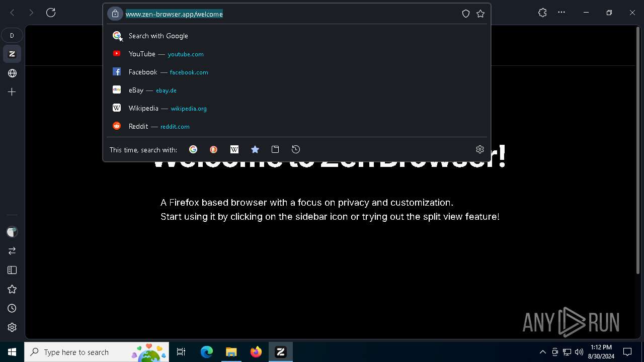The image size is (644, 362).
Task: Open settings gear in the sidebar
Action: 12,327
